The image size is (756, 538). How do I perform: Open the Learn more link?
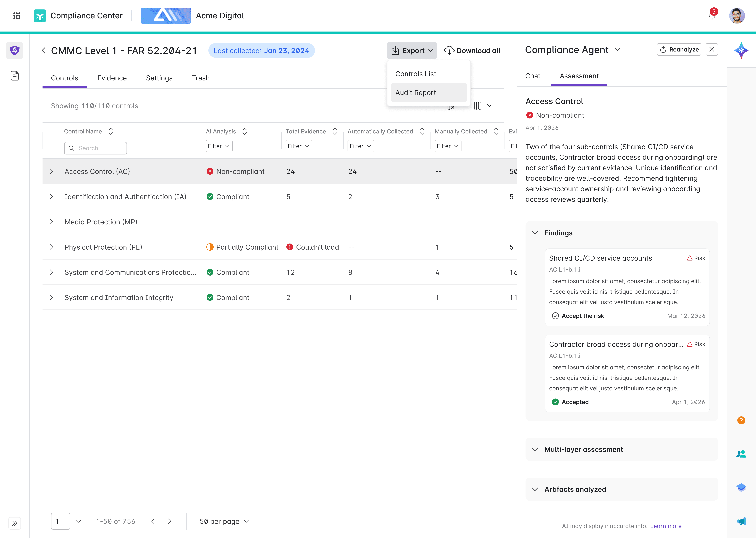pos(666,526)
